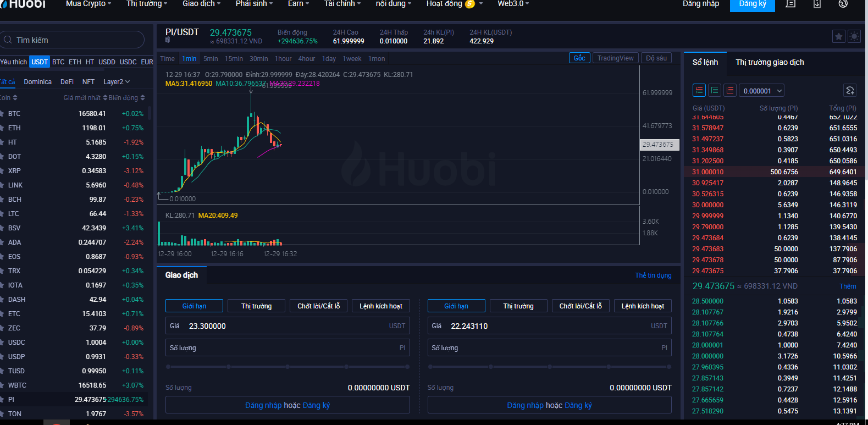Viewport: 868px width, 425px height.
Task: Switch to the DeFi category tab
Action: pyautogui.click(x=67, y=81)
